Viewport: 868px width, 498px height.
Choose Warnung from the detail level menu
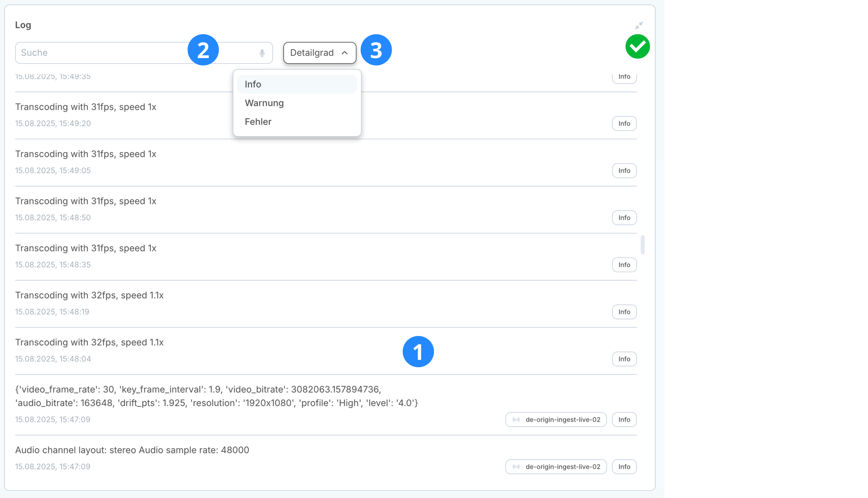point(297,103)
